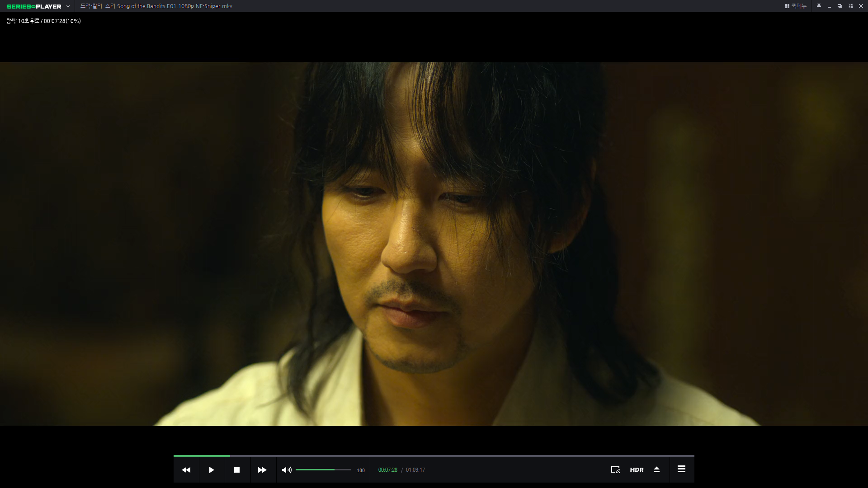Toggle the always-on-top pin icon

819,6
